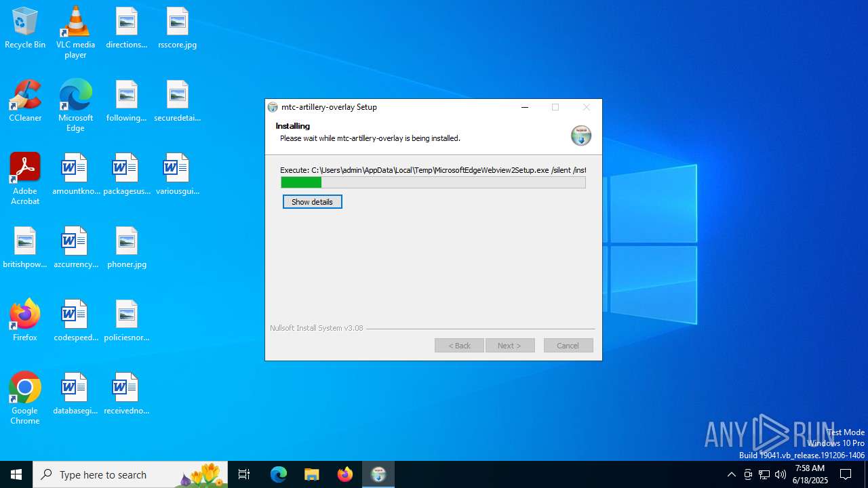This screenshot has height=488, width=868.
Task: Open Firefox from the taskbar
Action: coord(345,474)
